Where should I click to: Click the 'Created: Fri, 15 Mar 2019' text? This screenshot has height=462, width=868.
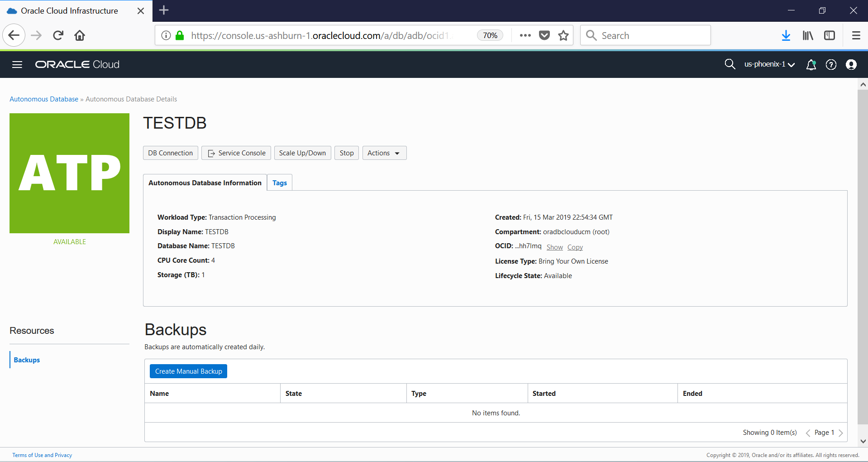554,217
